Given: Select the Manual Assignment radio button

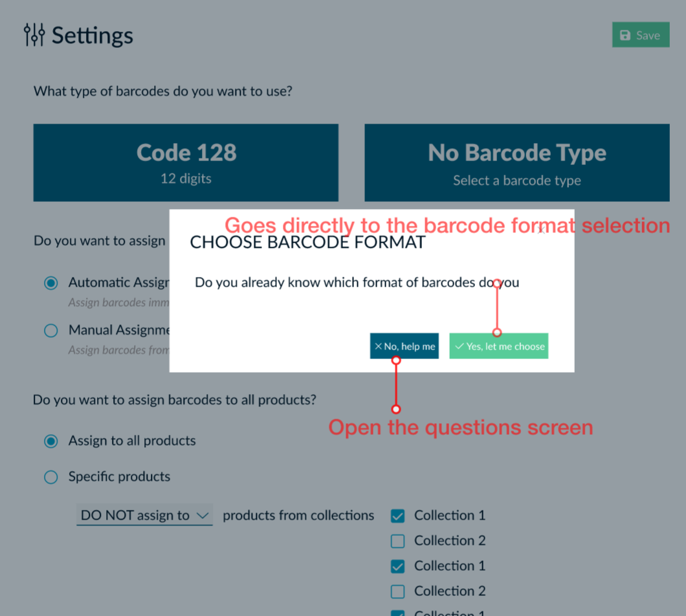Looking at the screenshot, I should 51,331.
